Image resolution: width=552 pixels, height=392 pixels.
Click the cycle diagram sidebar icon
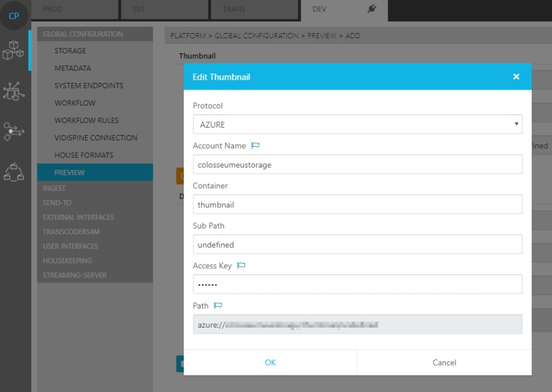pyautogui.click(x=13, y=172)
